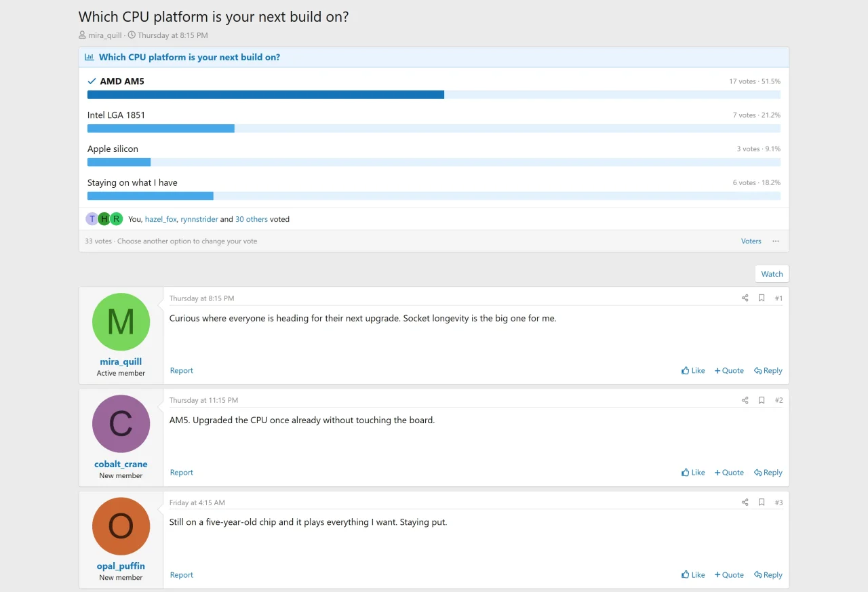This screenshot has height=592, width=868.
Task: Open cobalt_crane username link
Action: (x=121, y=465)
